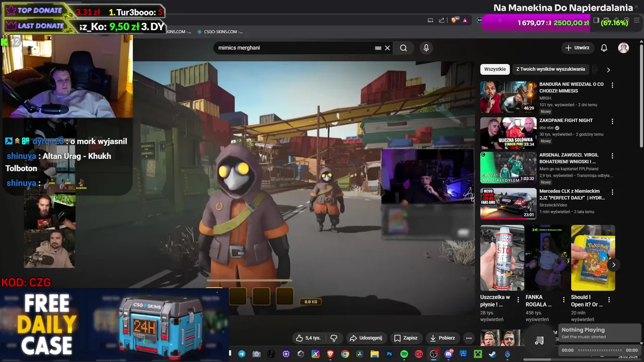This screenshot has height=362, width=644.
Task: Open Telegram from the taskbar
Action: point(242,354)
